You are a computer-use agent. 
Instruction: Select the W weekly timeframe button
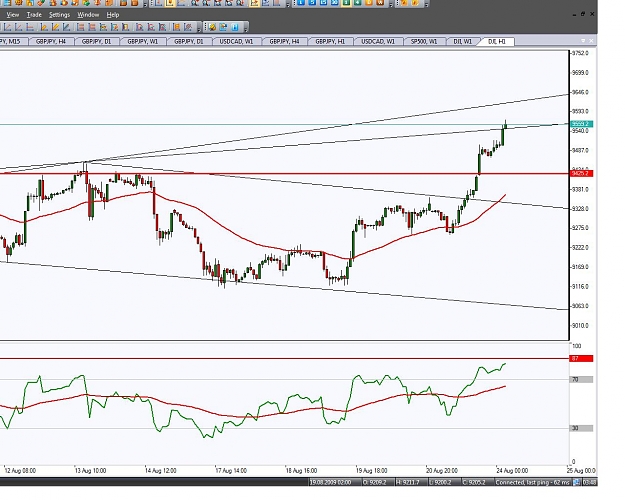click(380, 3)
